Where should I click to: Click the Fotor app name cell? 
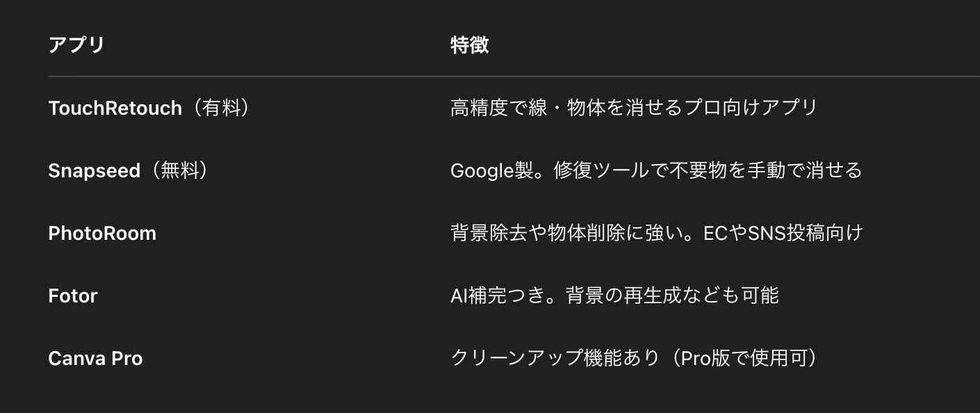(73, 295)
